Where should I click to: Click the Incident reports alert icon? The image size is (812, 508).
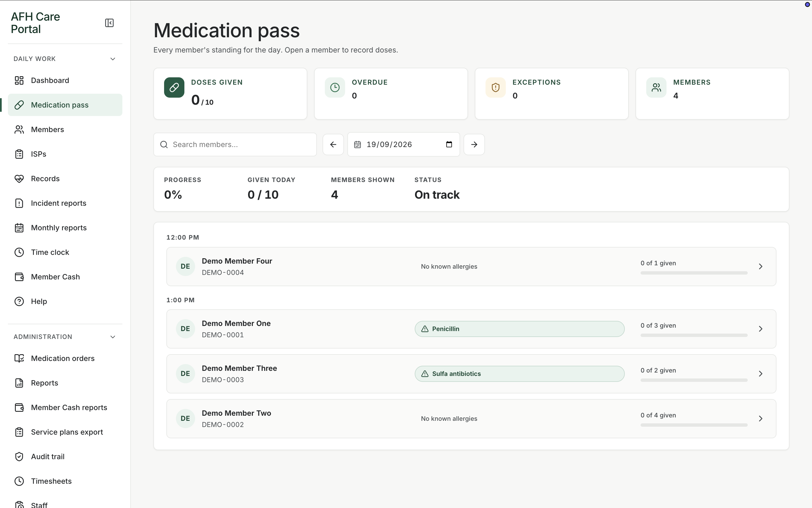[x=19, y=203]
